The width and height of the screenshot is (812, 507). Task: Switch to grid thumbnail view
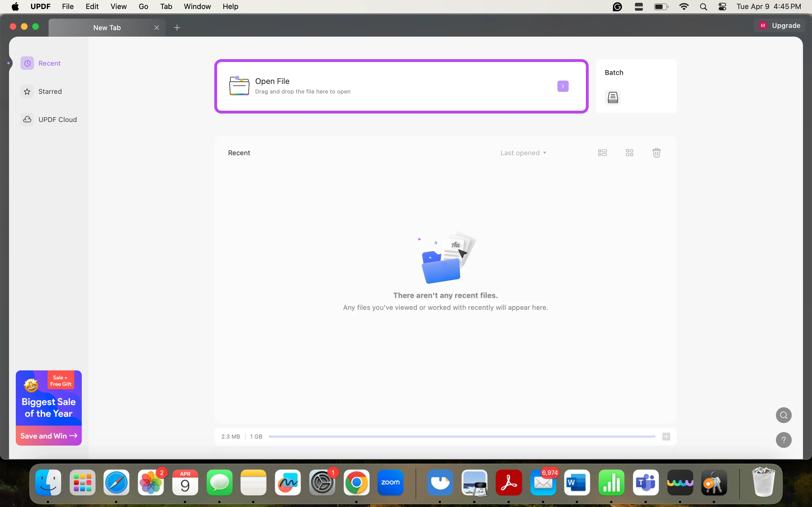pos(630,153)
